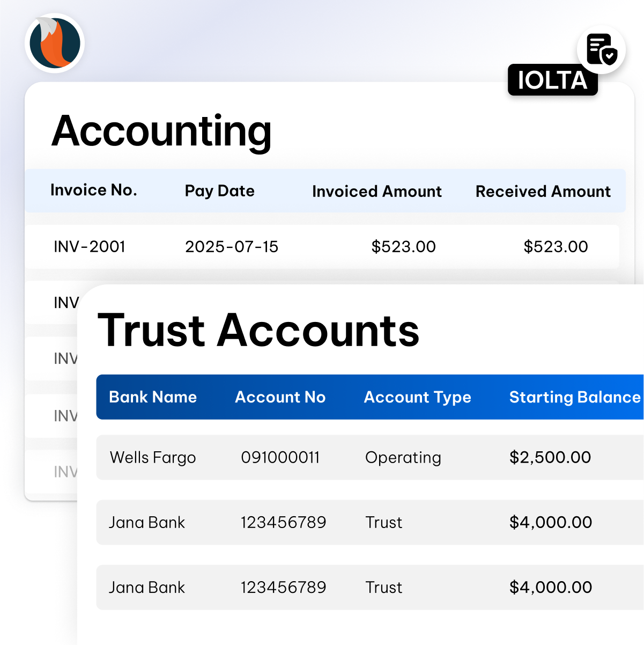Select the shield checkmark on the document icon

(609, 57)
